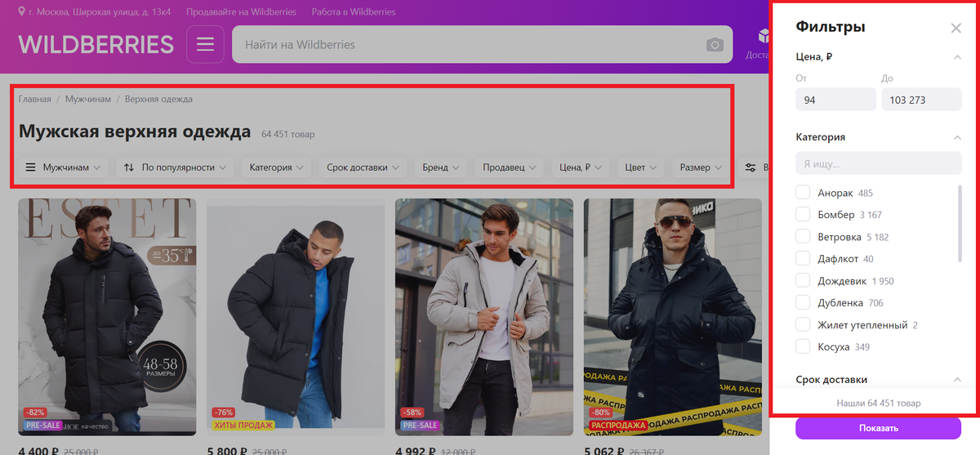980x455 pixels.
Task: Click the WILDBERRIES logo
Action: pos(96,44)
